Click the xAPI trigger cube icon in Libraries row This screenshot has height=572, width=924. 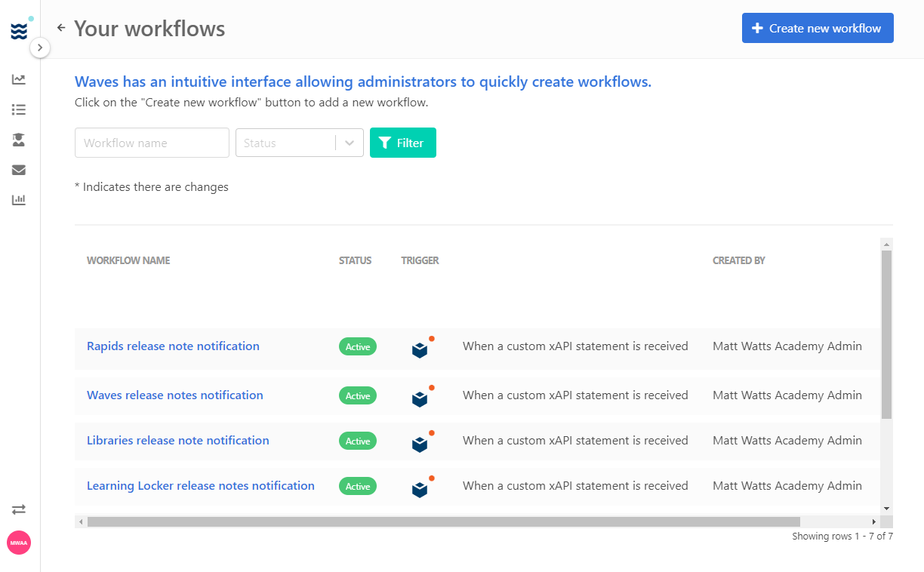[420, 444]
